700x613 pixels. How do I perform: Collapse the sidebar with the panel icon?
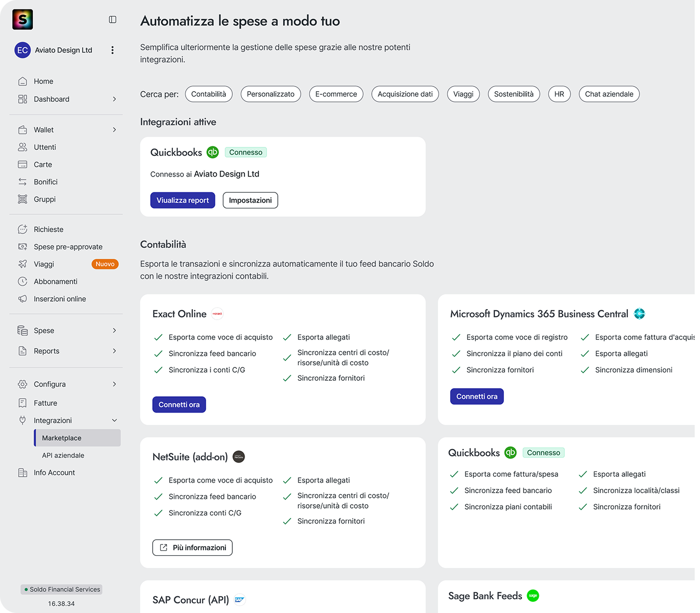click(x=112, y=20)
